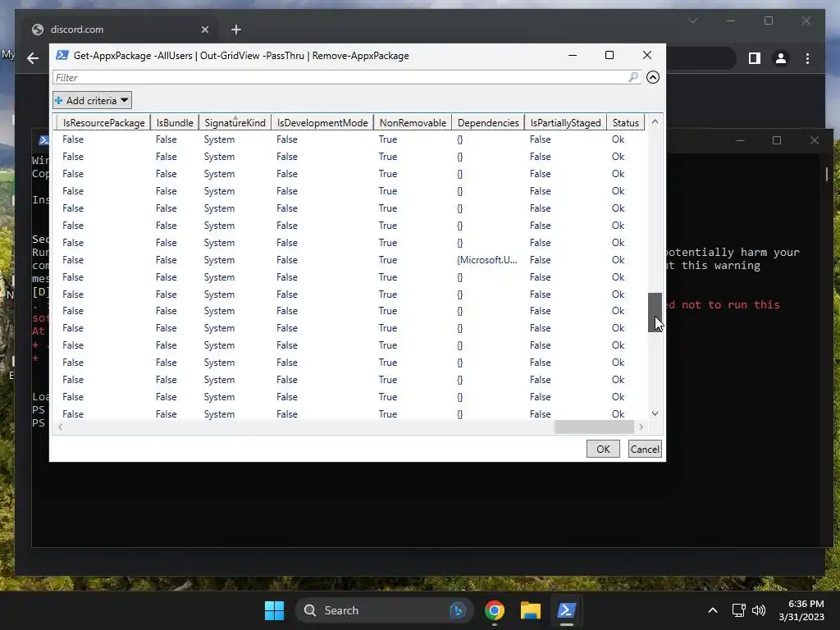Open the clock and date flyout

click(x=801, y=610)
